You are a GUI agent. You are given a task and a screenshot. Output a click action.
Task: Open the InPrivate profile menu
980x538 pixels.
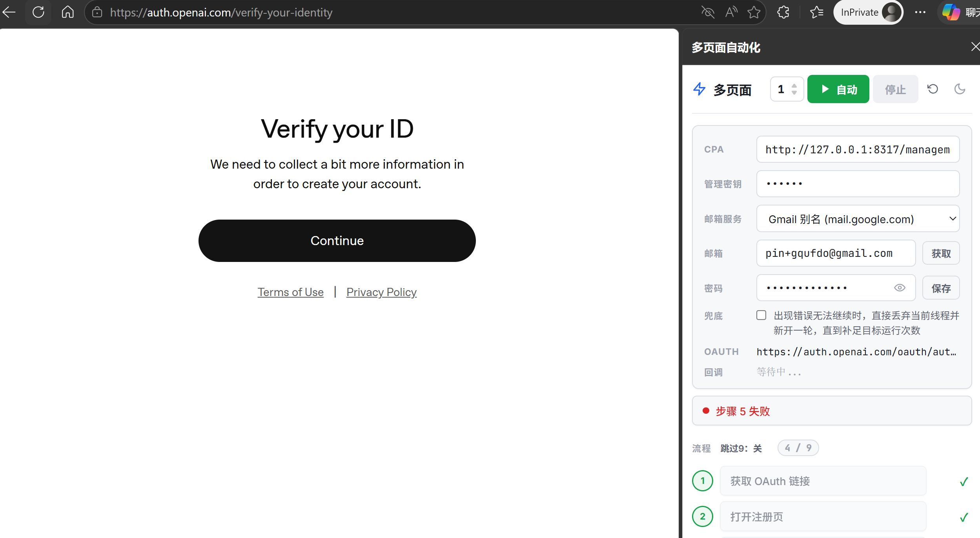[x=868, y=12]
